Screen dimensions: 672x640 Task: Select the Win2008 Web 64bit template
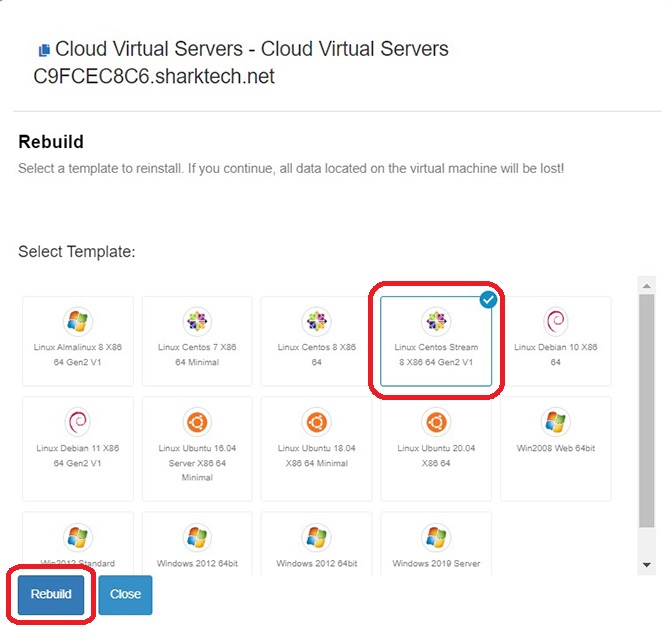(x=555, y=449)
